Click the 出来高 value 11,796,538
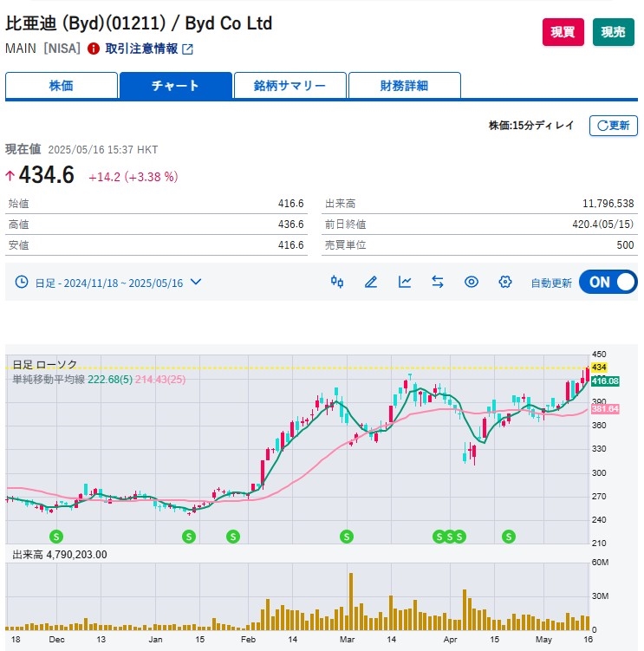The image size is (644, 651). [608, 204]
